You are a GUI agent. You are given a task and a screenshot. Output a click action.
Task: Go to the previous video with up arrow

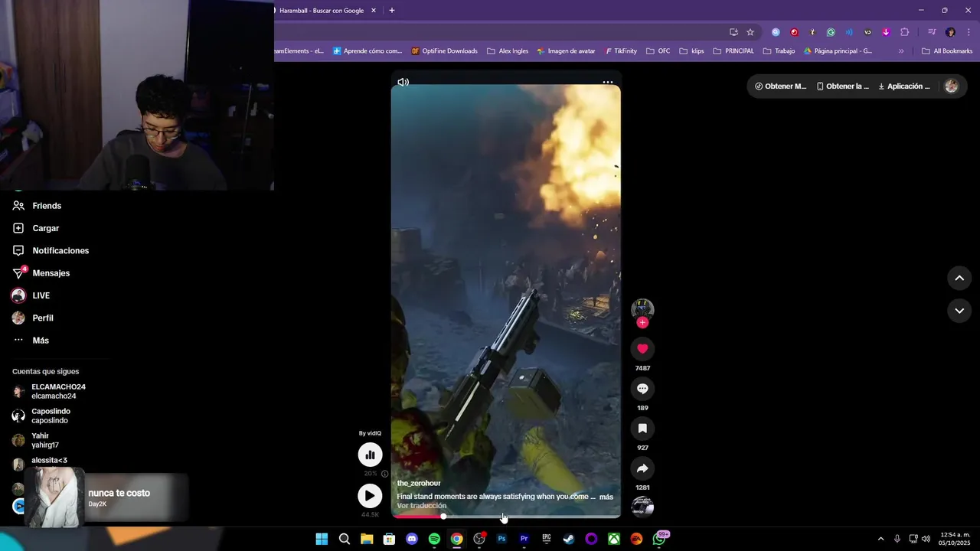pyautogui.click(x=959, y=278)
